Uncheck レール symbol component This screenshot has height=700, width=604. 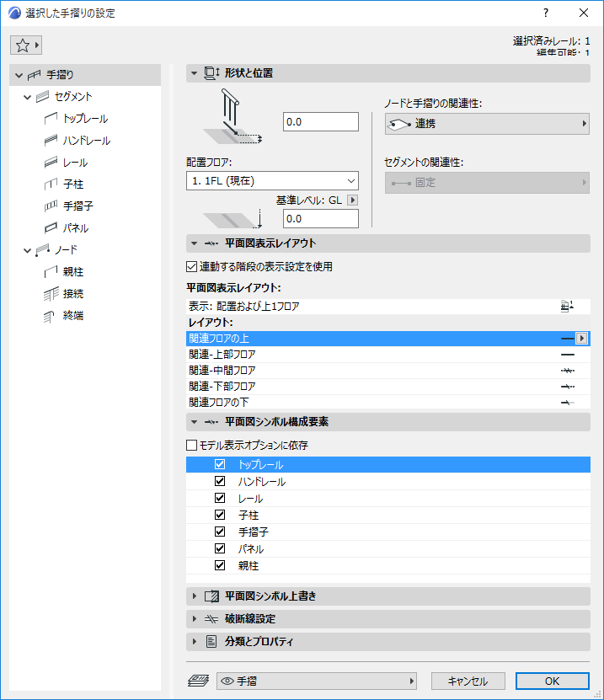[x=220, y=498]
